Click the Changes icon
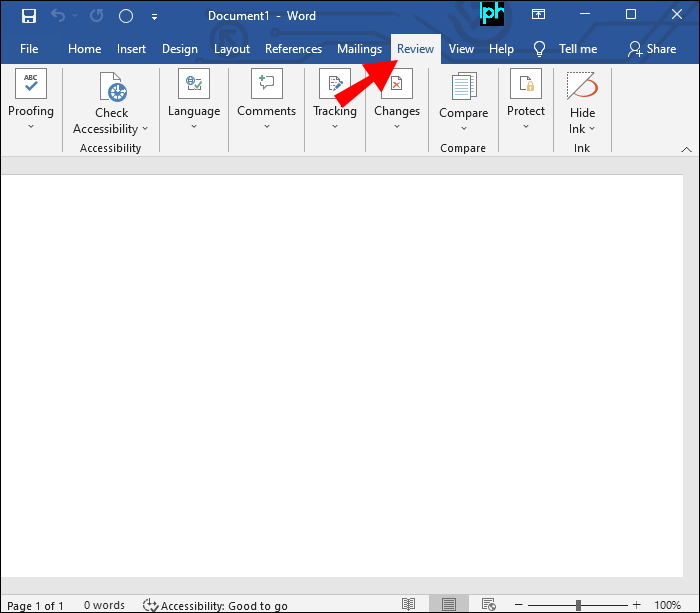 click(x=397, y=83)
